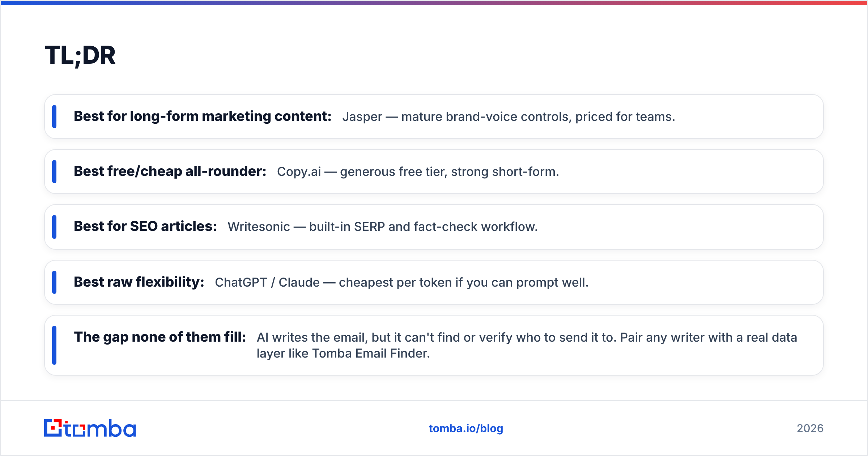Click the Writesonic description text
Viewport: 868px width, 456px height.
tap(383, 227)
